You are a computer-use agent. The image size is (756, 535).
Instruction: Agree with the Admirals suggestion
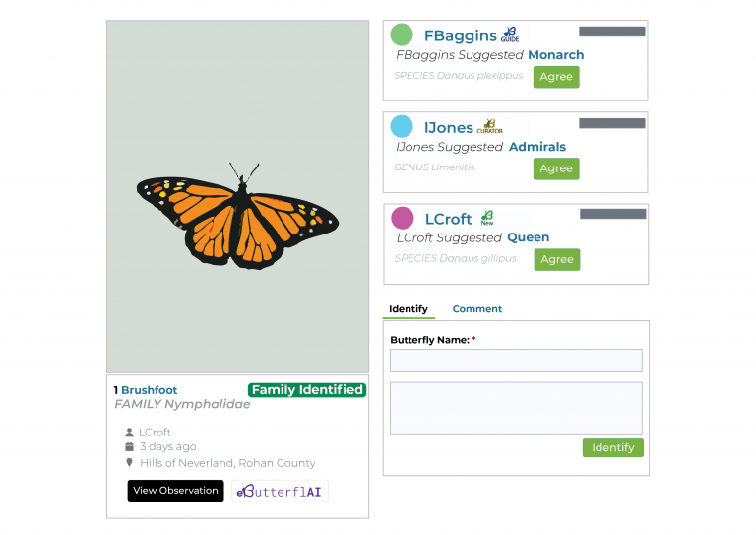point(556,168)
